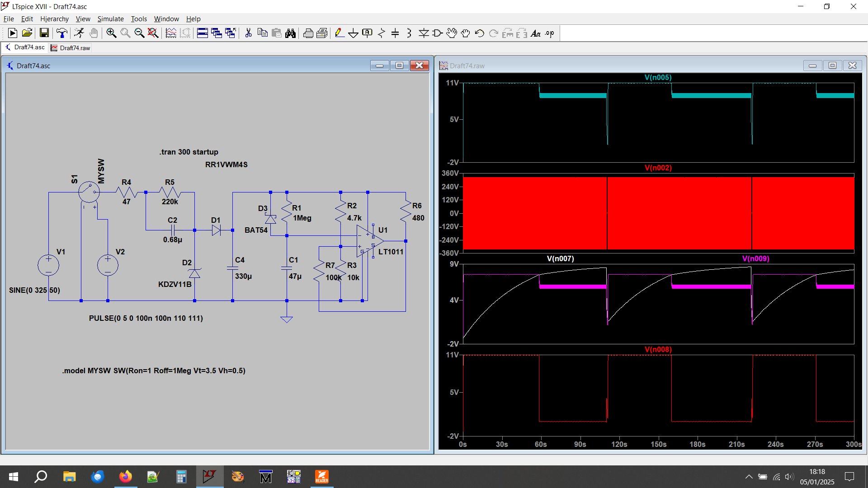Click the cut scissors tool
This screenshot has height=488, width=868.
click(248, 33)
